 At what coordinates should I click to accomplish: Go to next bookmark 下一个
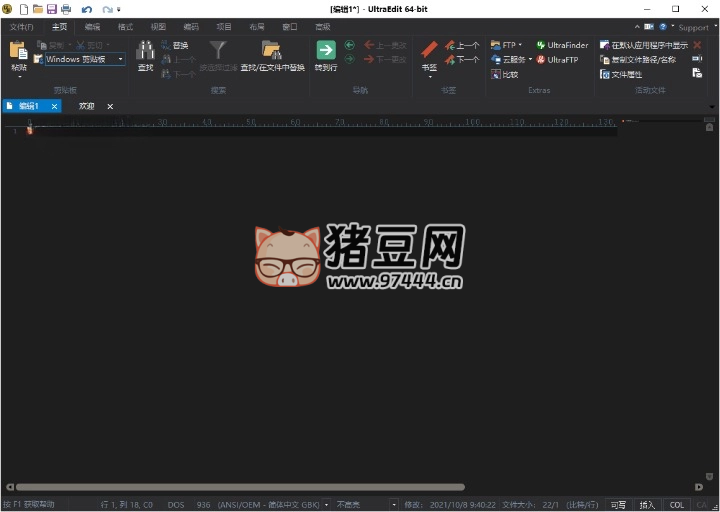click(x=462, y=59)
